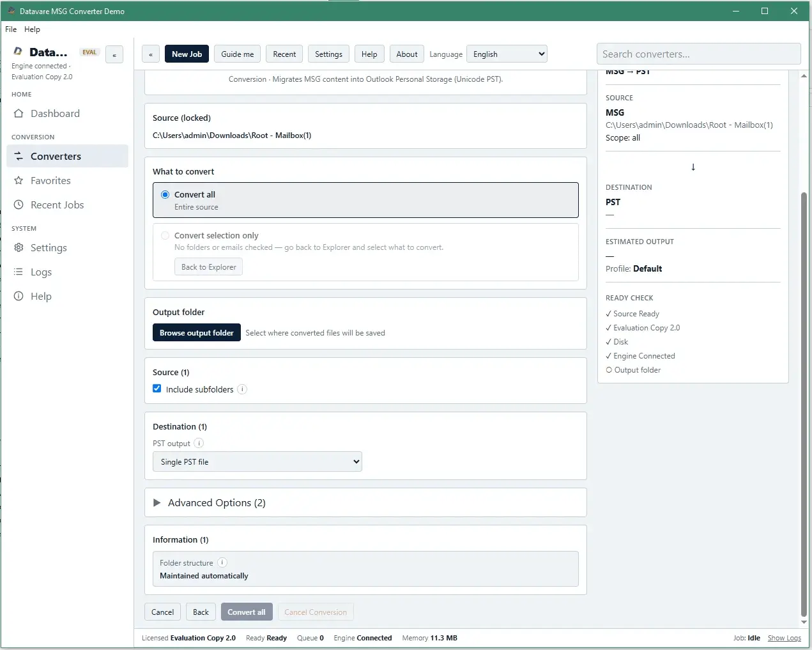Go to Favorites in the sidebar

pos(67,180)
